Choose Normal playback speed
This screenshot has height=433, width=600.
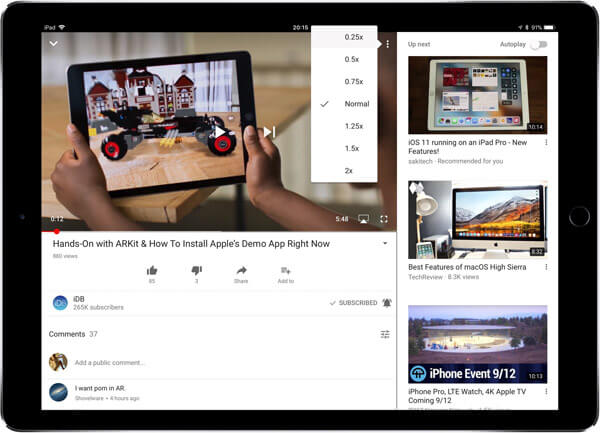344,104
